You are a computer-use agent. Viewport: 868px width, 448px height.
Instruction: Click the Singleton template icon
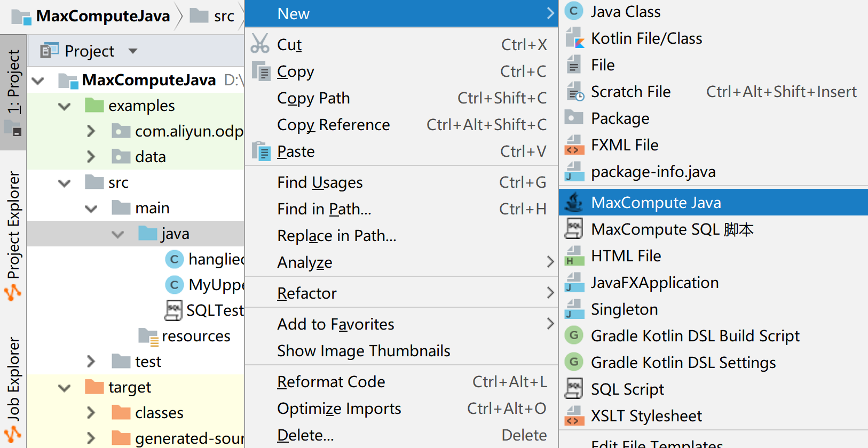pos(574,309)
